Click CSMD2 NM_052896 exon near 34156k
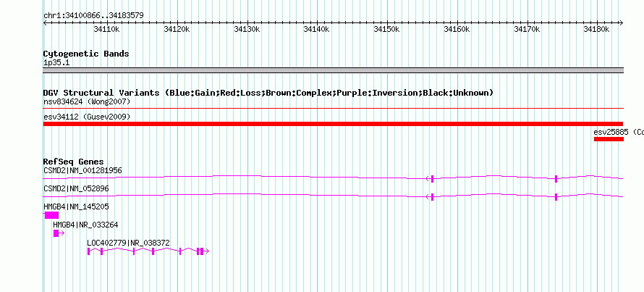 point(433,196)
